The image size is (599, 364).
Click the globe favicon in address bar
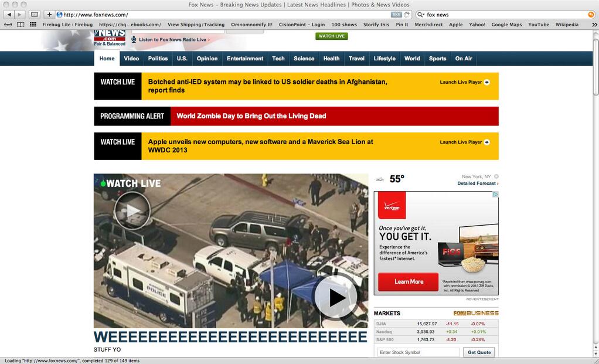(x=59, y=15)
